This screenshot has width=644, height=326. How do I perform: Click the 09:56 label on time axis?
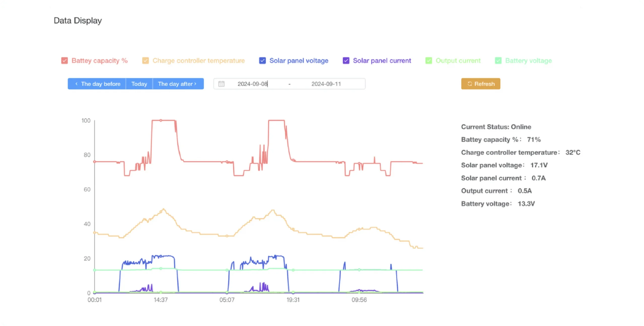pyautogui.click(x=359, y=300)
